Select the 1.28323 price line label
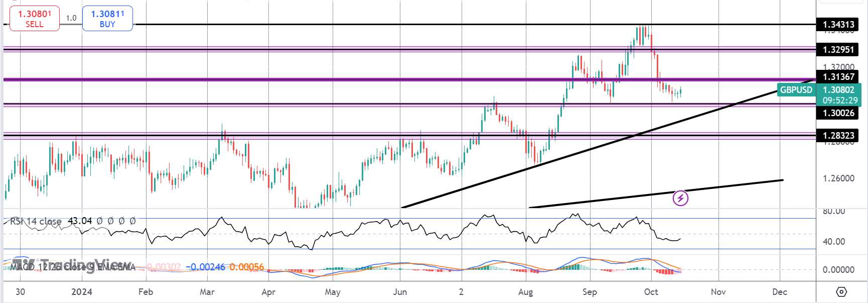The image size is (868, 303). tap(837, 135)
